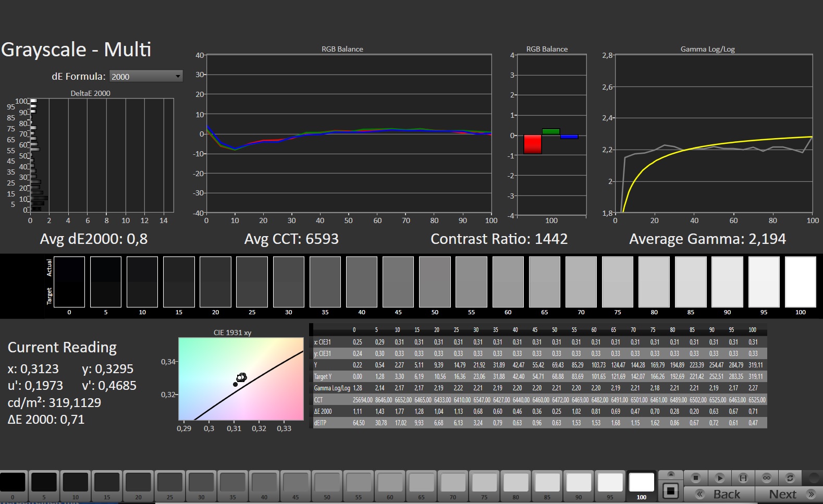Click the RGB Balance bar chart at 100
The height and width of the screenshot is (504, 823).
pos(551,134)
